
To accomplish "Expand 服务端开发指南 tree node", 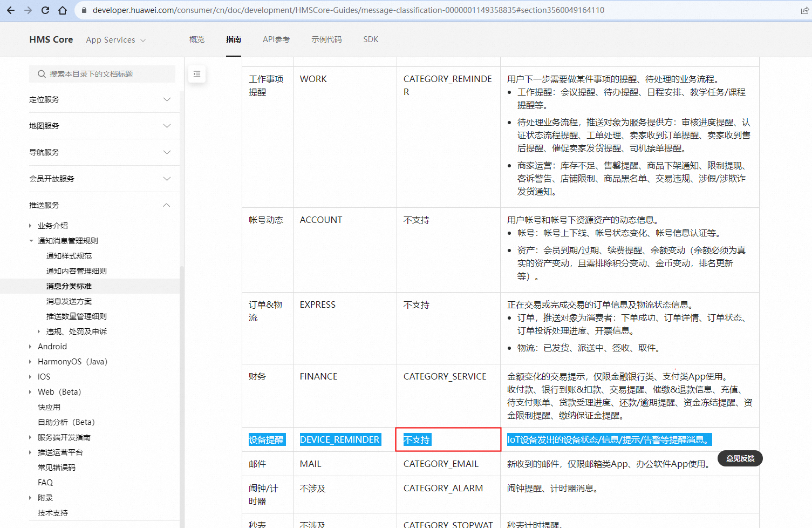I will tap(31, 437).
